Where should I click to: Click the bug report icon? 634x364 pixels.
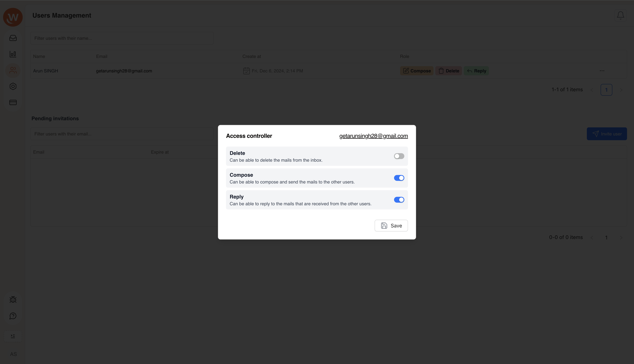pos(13,299)
